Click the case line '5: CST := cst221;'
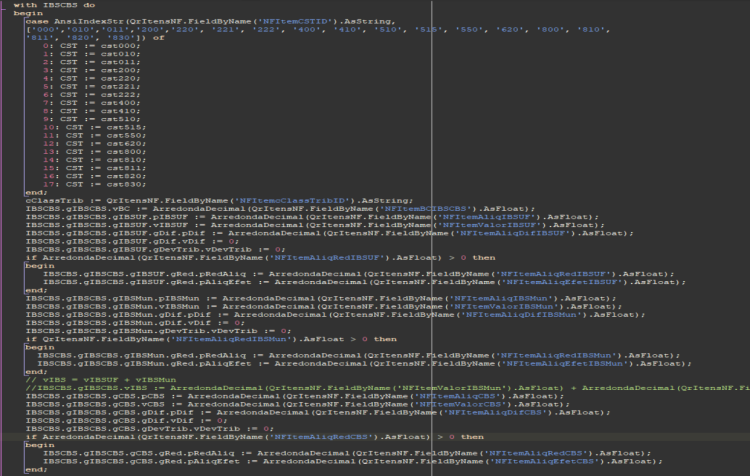 coord(91,86)
